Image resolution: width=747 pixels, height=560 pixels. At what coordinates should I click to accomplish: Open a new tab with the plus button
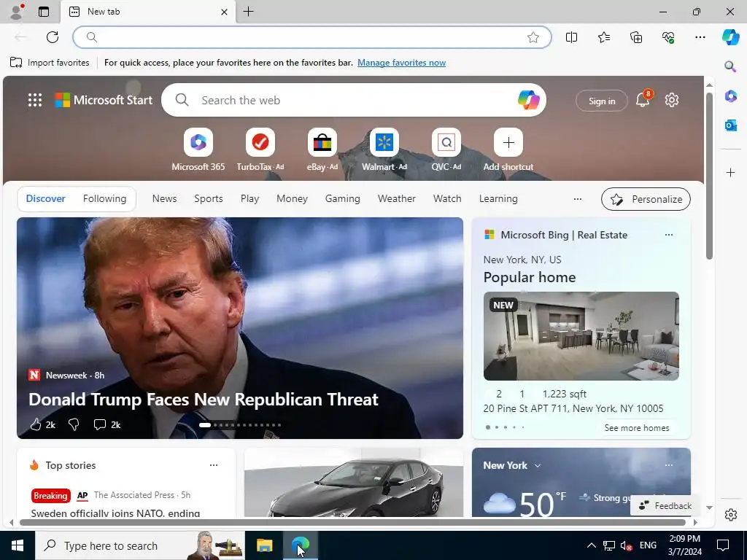point(249,12)
